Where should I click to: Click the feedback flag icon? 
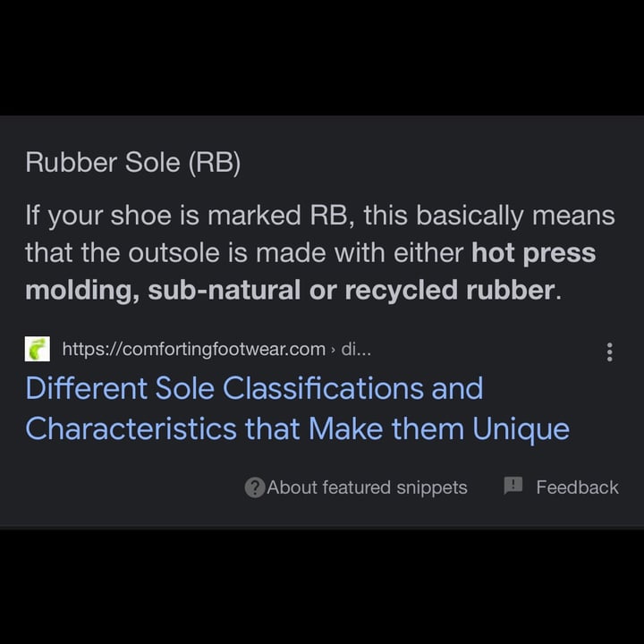click(x=513, y=486)
